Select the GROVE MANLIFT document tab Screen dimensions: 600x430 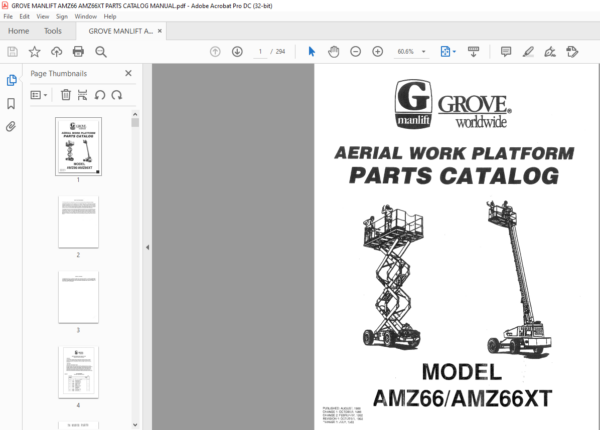pos(120,31)
